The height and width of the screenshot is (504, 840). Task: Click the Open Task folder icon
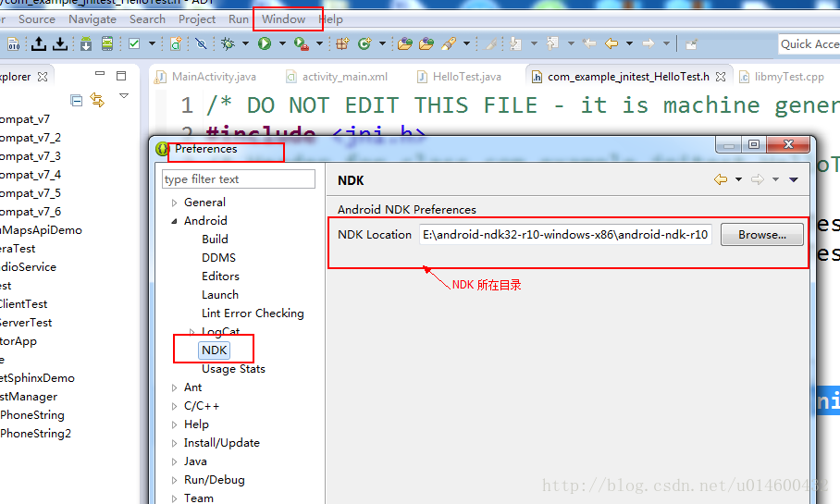coord(426,43)
